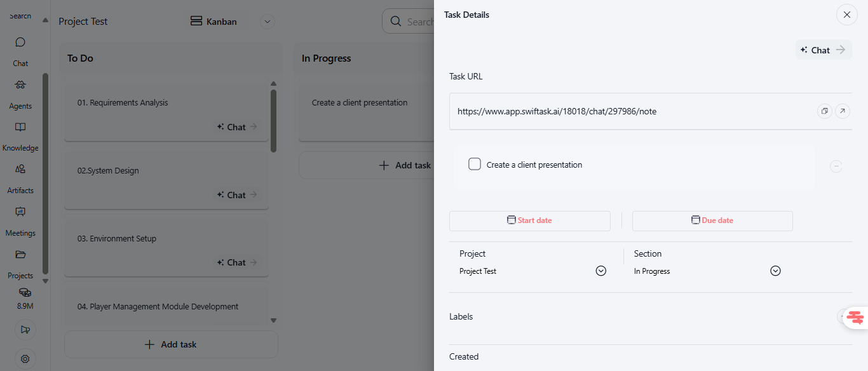Expand the In Progress section dropdown
The image size is (868, 371).
(x=775, y=271)
